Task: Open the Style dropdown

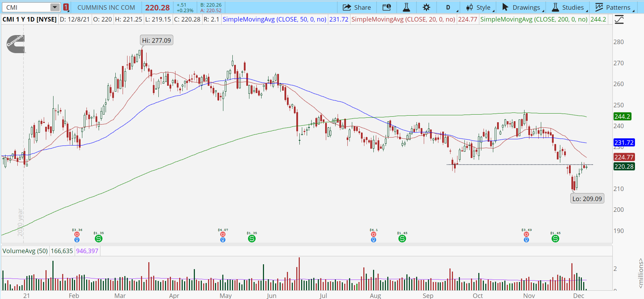Action: 480,7
